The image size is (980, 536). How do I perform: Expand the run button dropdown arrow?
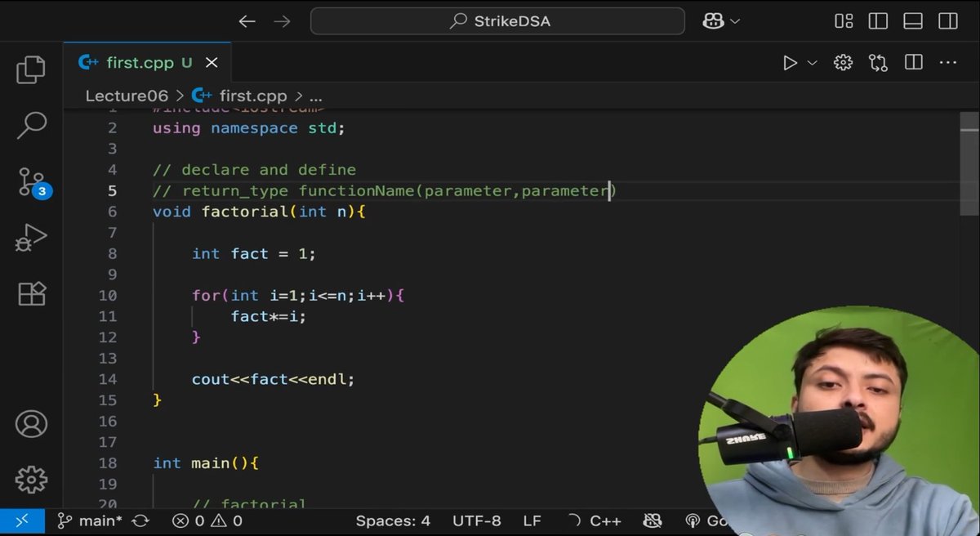click(x=812, y=63)
